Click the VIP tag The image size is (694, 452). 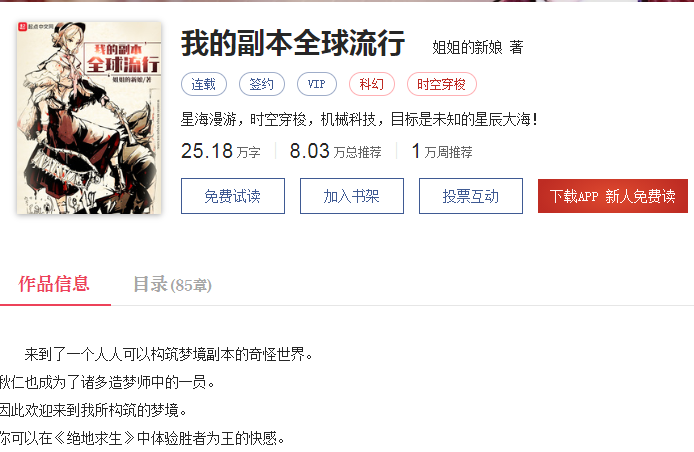(x=316, y=84)
